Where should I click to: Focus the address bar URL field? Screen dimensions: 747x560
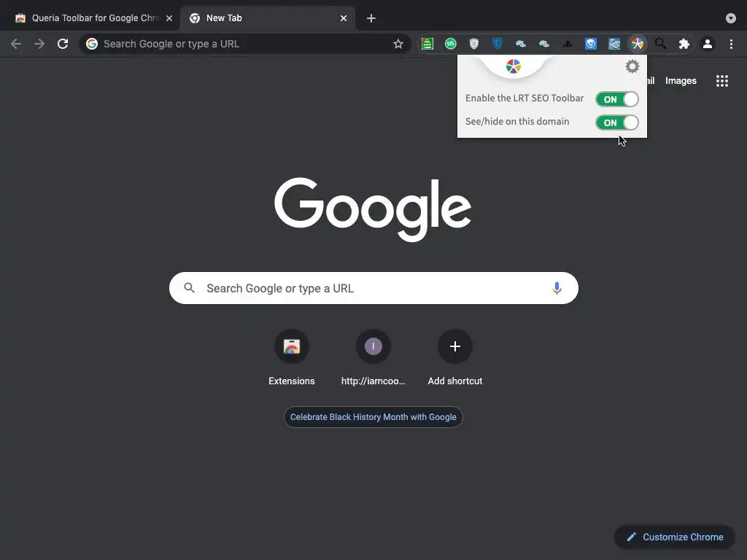click(x=245, y=44)
